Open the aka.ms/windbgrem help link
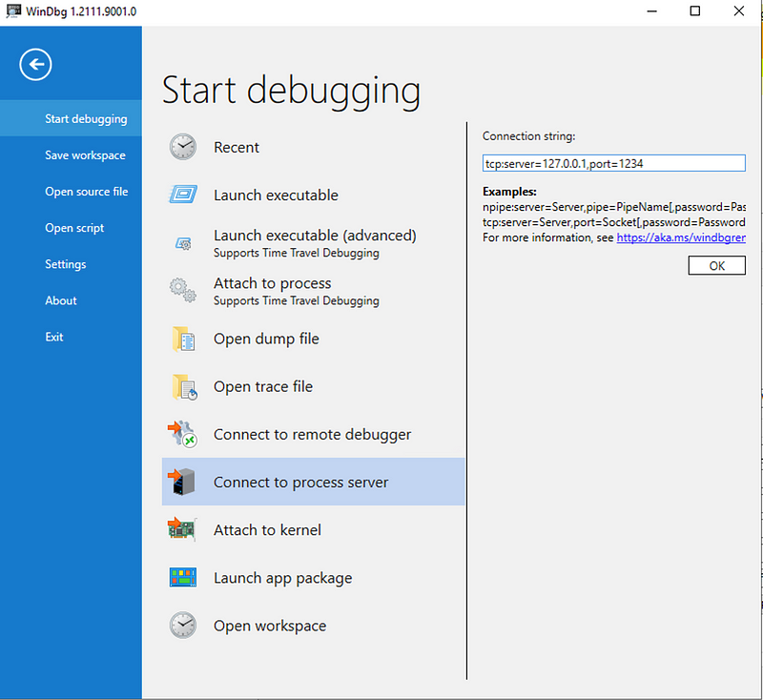The width and height of the screenshot is (763, 700). 681,237
